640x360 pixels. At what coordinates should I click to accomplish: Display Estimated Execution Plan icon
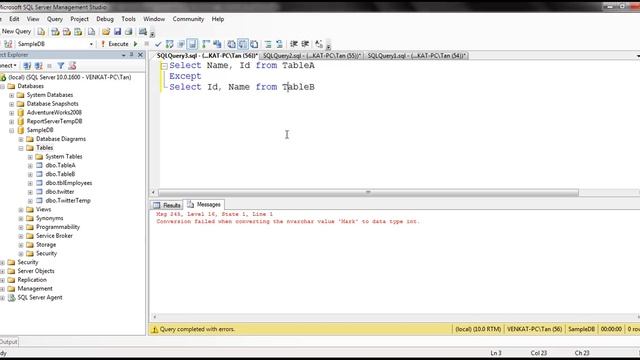169,44
